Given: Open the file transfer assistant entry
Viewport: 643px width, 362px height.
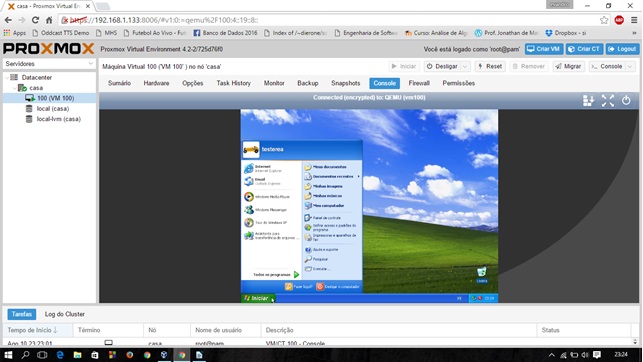Looking at the screenshot, I should click(271, 236).
